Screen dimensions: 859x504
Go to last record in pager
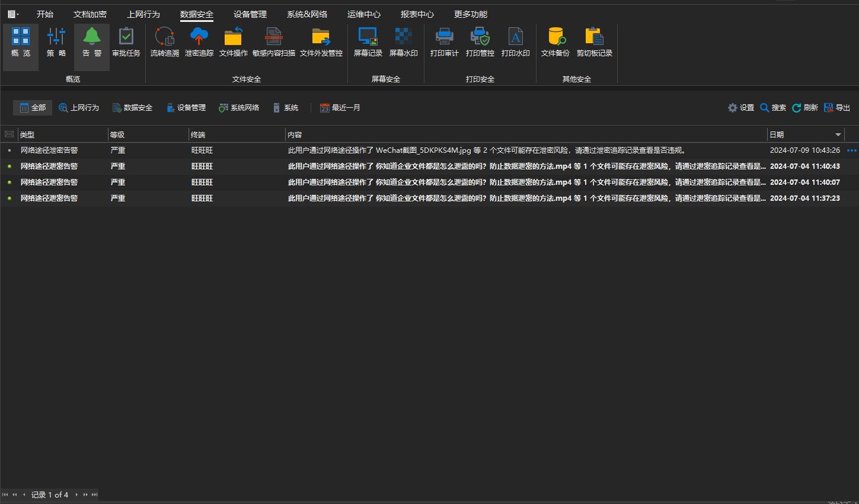95,495
